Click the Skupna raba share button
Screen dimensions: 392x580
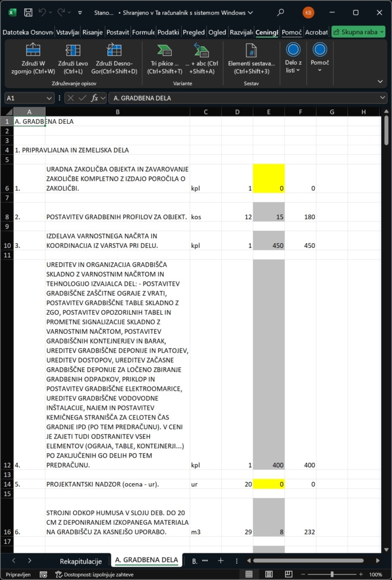pos(358,32)
